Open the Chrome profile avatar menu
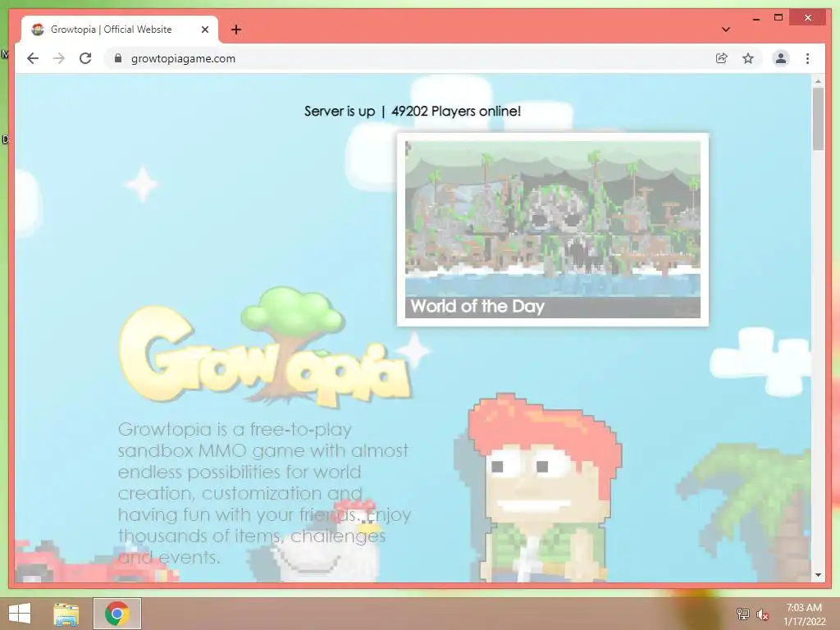 781,58
